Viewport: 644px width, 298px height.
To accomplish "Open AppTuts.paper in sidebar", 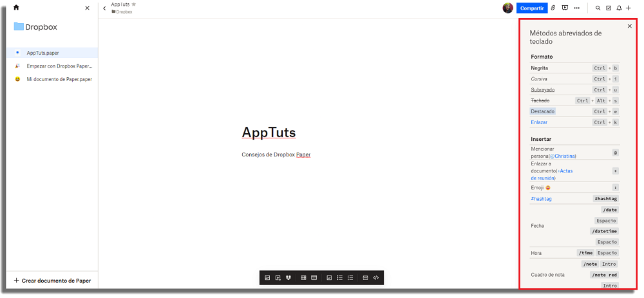I will click(x=52, y=53).
